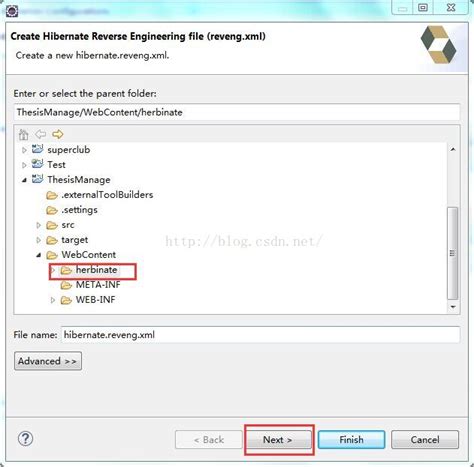474x467 pixels.
Task: Collapse the ThesisManage project node
Action: point(24,180)
